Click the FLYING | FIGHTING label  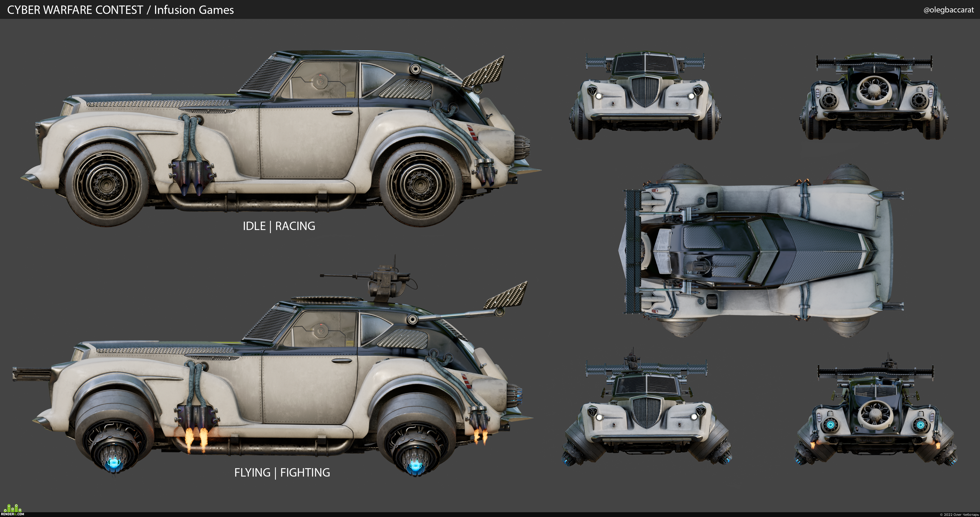[282, 472]
